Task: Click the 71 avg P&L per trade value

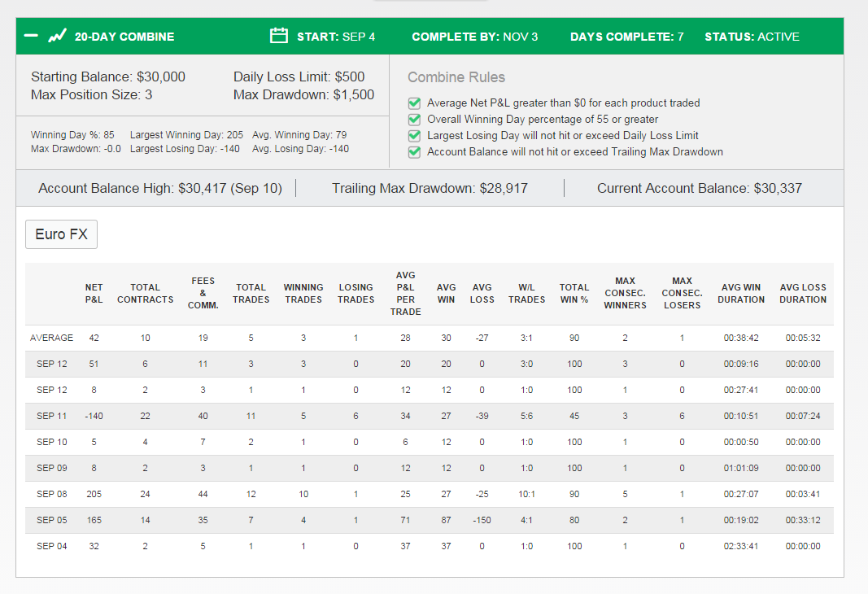Action: point(405,520)
